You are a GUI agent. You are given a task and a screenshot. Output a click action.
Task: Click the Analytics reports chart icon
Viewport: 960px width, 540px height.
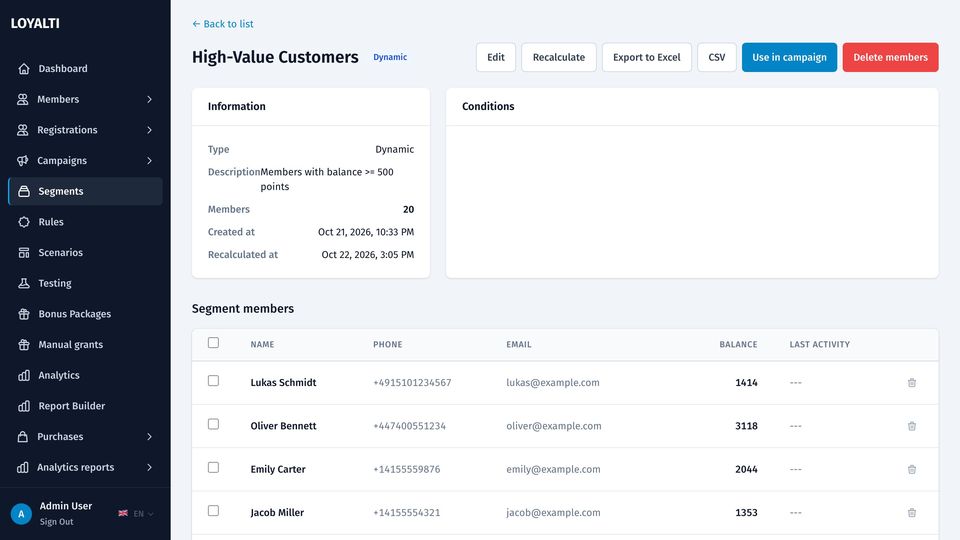pos(23,467)
